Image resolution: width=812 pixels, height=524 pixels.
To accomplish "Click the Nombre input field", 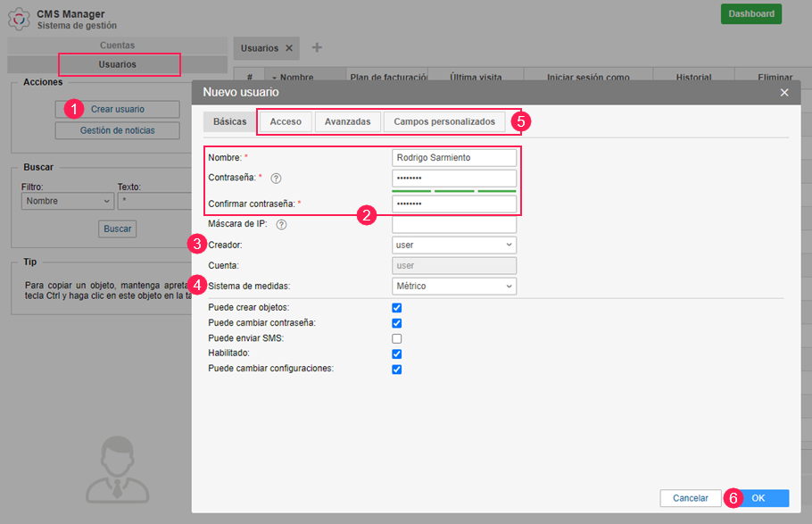I will [x=454, y=158].
